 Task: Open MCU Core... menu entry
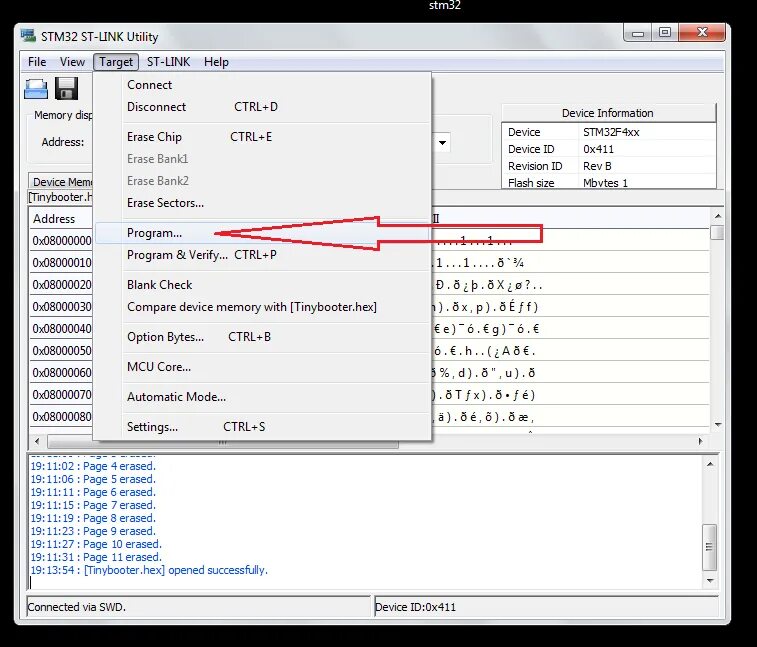pyautogui.click(x=263, y=366)
